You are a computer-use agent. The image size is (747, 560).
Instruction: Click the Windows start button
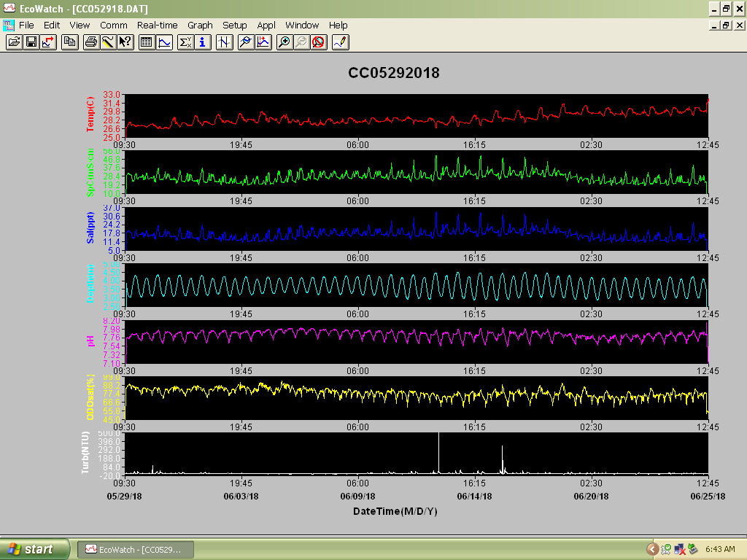[x=34, y=549]
